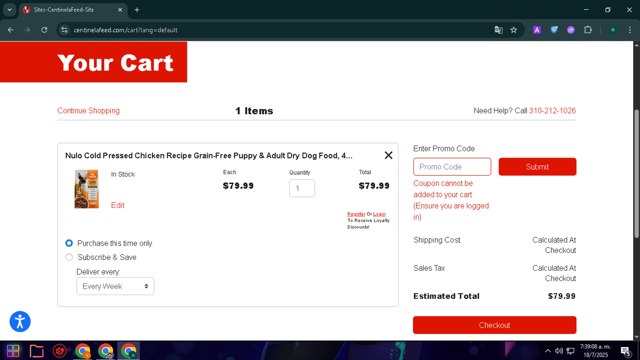Open File Explorer from the taskbar
Screen dimensions: 640x360
click(x=37, y=351)
